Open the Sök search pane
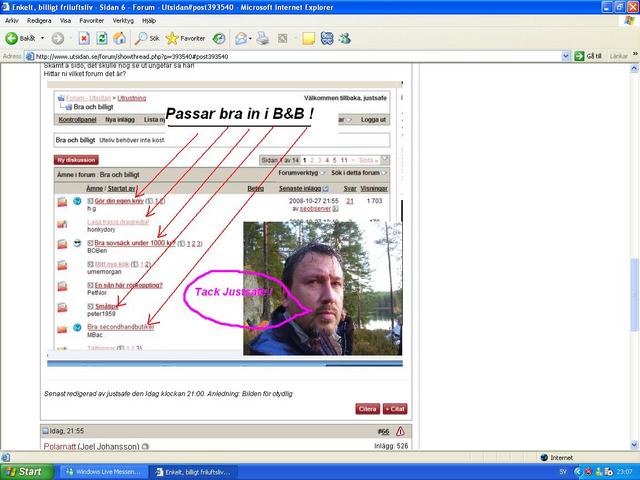The width and height of the screenshot is (640, 480). (147, 38)
